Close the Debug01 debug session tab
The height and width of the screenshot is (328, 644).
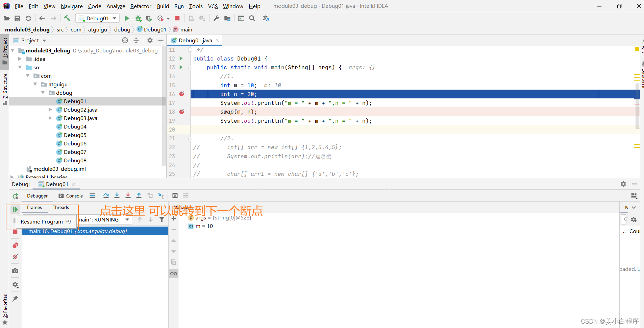(74, 184)
